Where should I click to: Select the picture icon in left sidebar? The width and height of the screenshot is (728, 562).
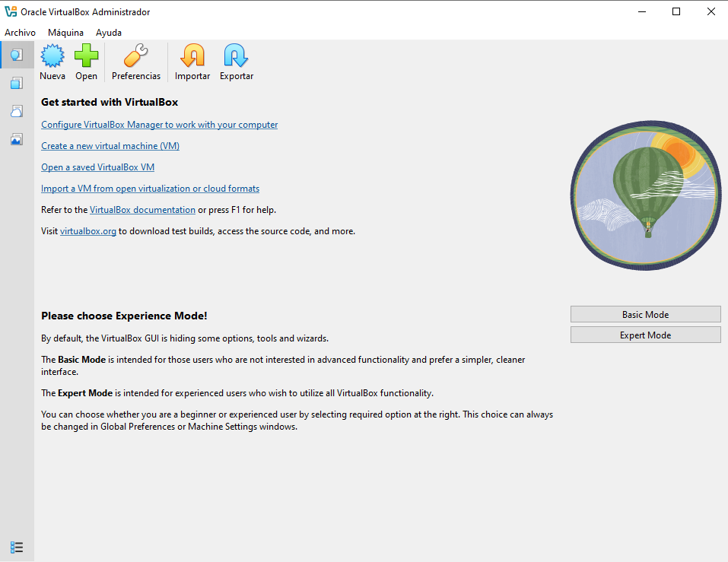[x=17, y=139]
